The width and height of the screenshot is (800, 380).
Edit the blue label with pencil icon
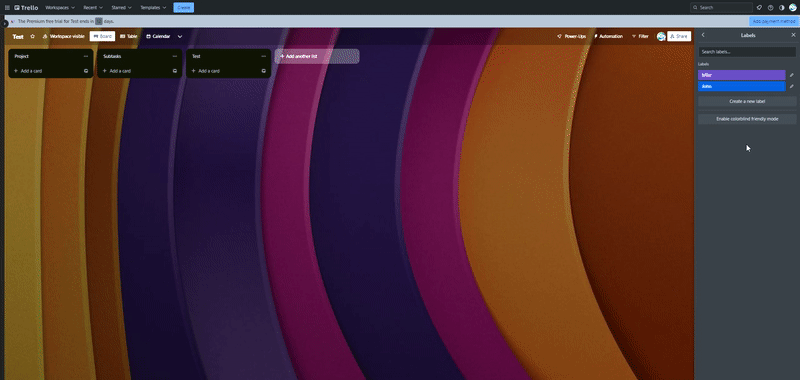click(791, 86)
